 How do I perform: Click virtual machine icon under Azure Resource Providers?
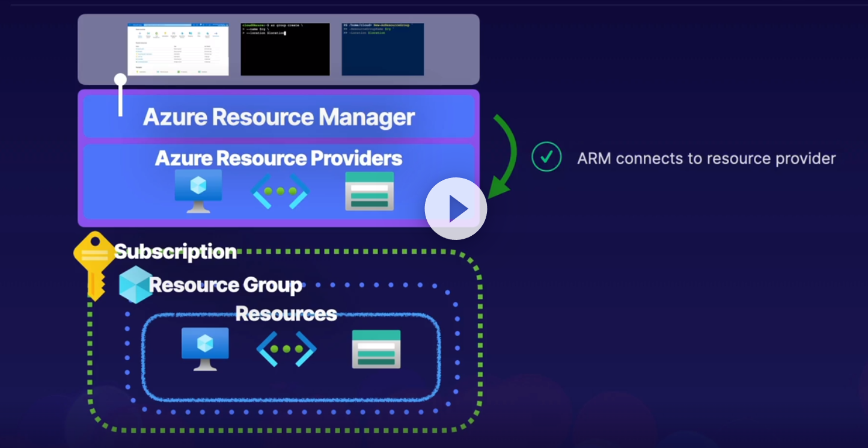click(198, 191)
